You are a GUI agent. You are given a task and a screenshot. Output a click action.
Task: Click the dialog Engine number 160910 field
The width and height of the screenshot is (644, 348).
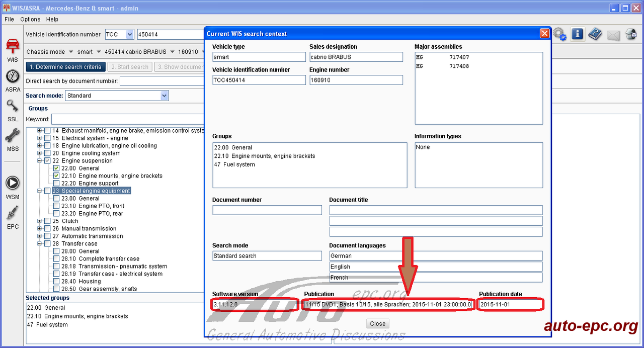[356, 80]
